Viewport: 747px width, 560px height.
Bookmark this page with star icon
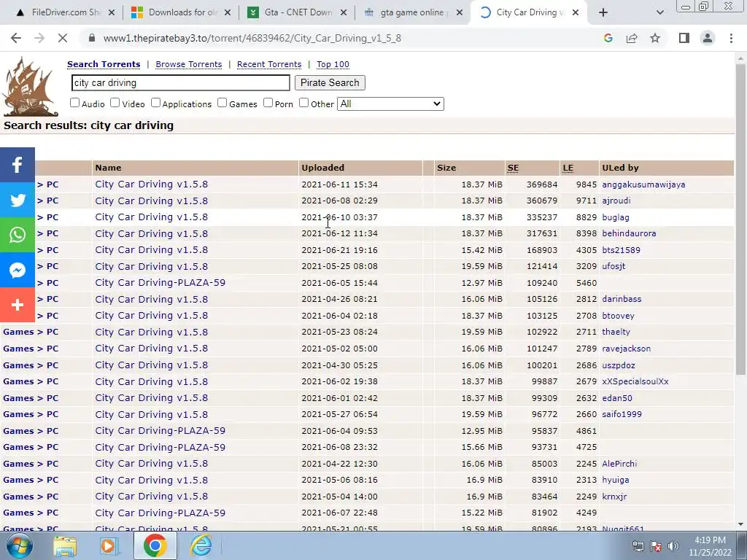pos(655,38)
